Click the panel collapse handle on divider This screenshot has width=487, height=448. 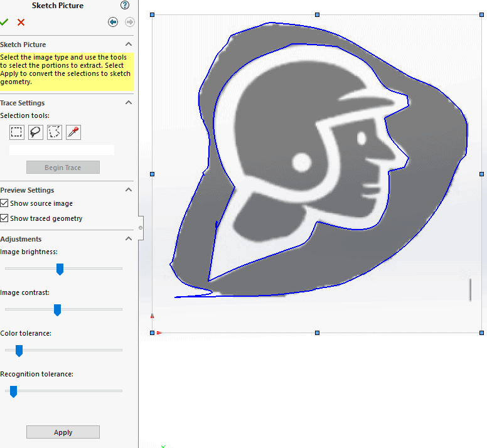(141, 228)
